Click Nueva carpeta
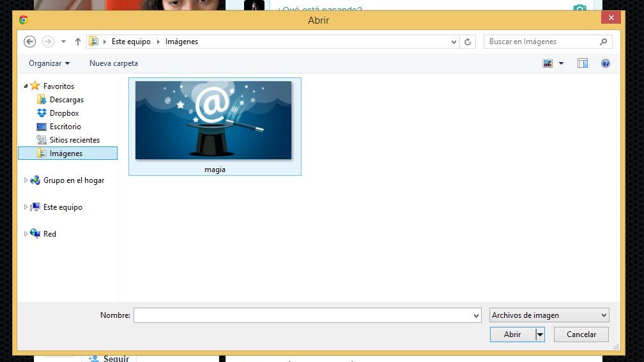This screenshot has width=644, height=362. 114,63
